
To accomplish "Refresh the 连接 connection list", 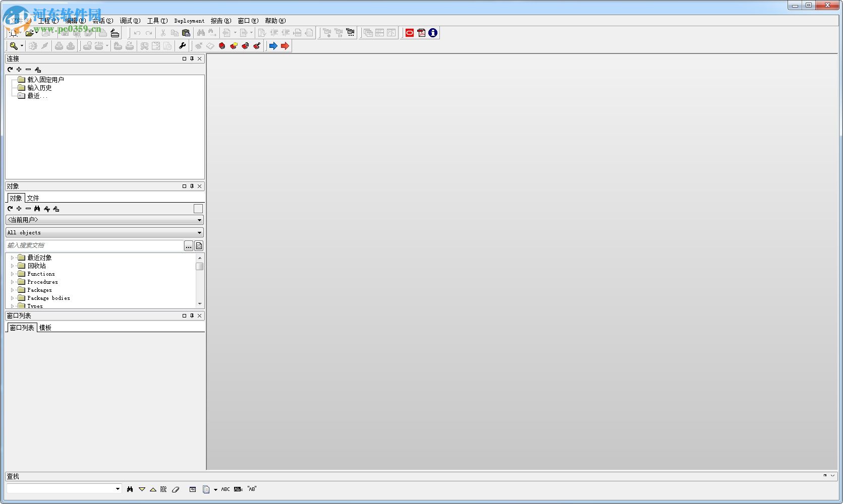I will point(10,70).
